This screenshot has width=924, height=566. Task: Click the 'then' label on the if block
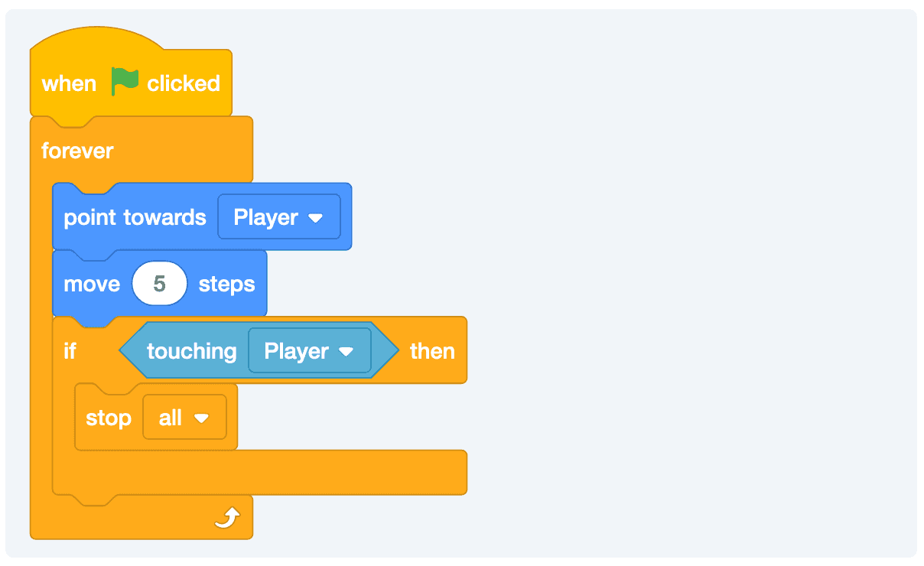click(x=432, y=351)
